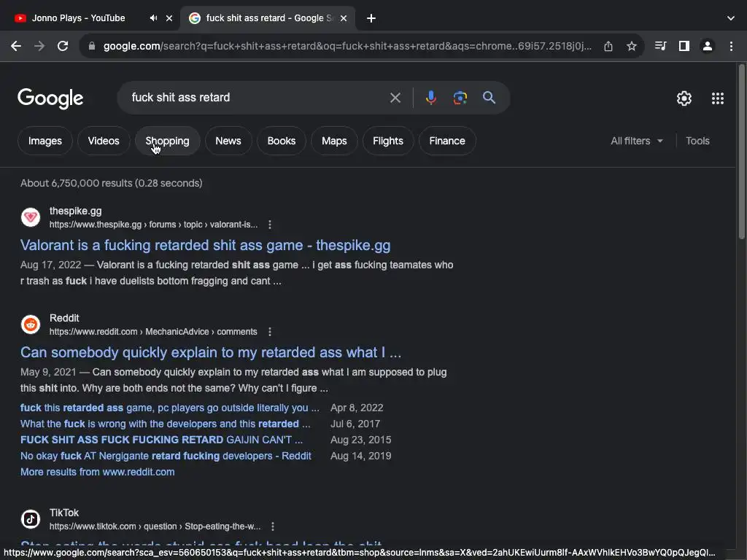Open the Reddit 'Can somebody quickly explain' result
The height and width of the screenshot is (560, 747).
pyautogui.click(x=211, y=352)
